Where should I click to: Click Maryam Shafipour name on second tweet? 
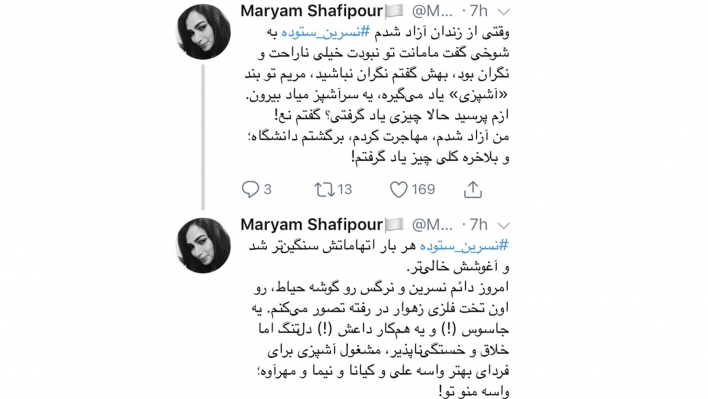312,224
